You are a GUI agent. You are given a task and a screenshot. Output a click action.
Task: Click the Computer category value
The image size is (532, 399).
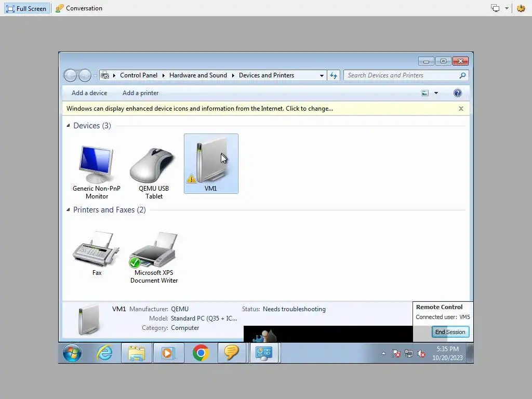[185, 328]
